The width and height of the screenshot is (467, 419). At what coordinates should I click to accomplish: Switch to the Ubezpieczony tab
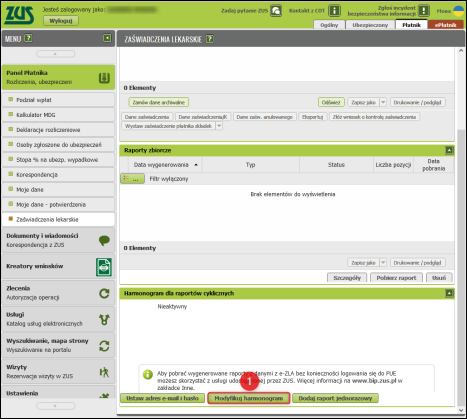(370, 25)
